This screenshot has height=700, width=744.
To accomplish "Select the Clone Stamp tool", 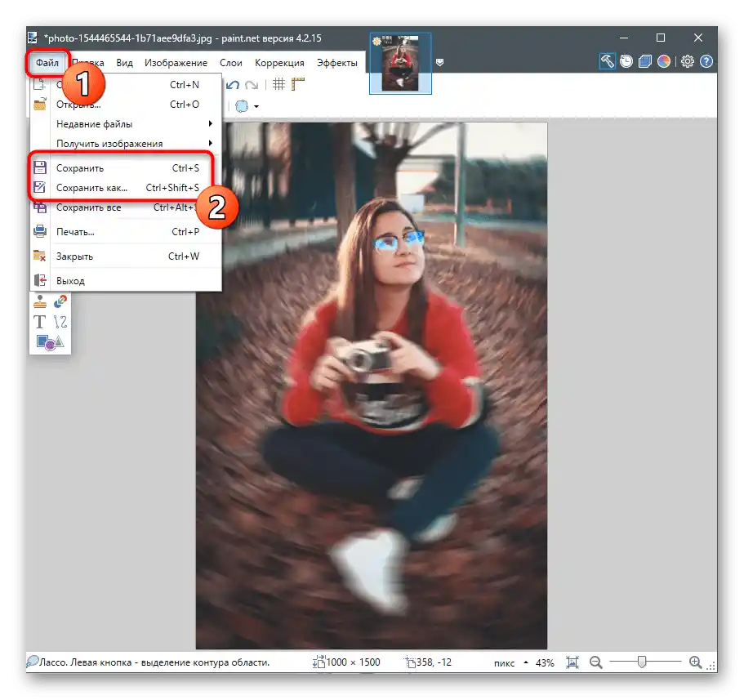I will coord(40,301).
